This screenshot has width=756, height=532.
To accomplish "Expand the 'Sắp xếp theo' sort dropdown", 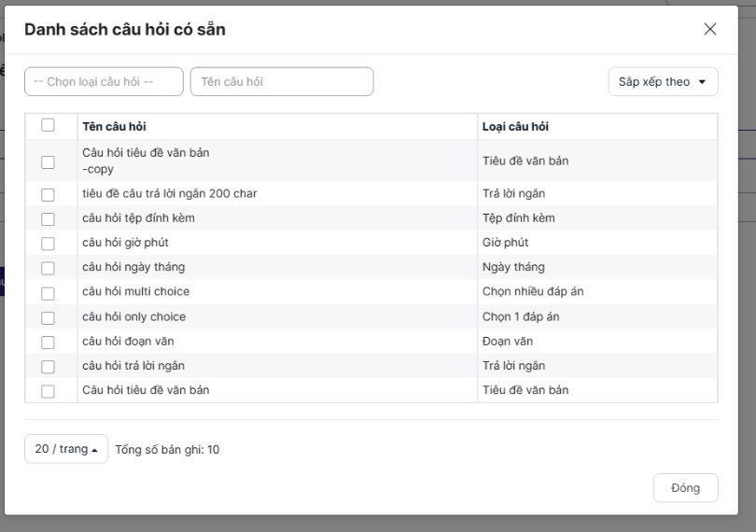I will click(x=663, y=81).
